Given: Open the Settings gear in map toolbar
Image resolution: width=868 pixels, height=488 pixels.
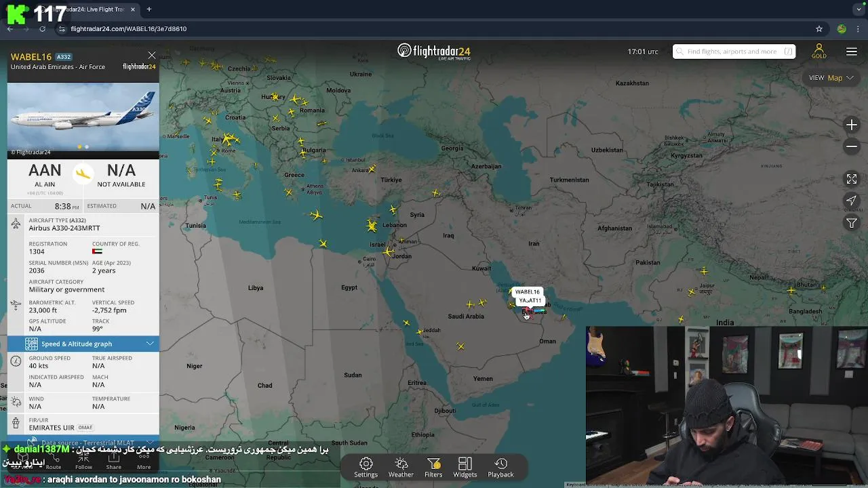Looking at the screenshot, I should click(366, 467).
